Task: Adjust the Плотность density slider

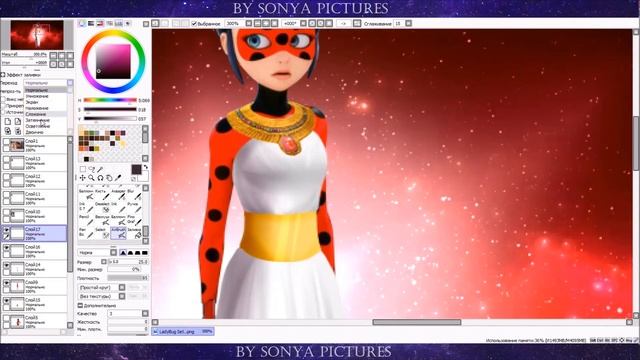Action: pos(128,278)
